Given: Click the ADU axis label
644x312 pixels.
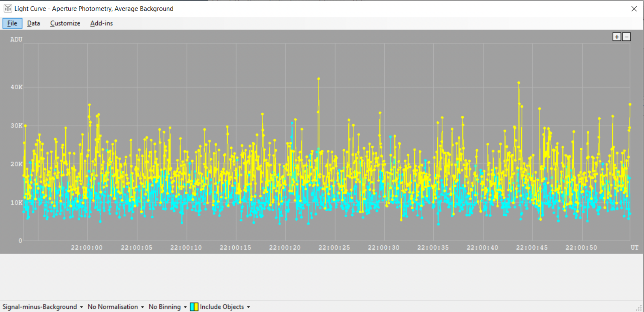Looking at the screenshot, I should (16, 39).
